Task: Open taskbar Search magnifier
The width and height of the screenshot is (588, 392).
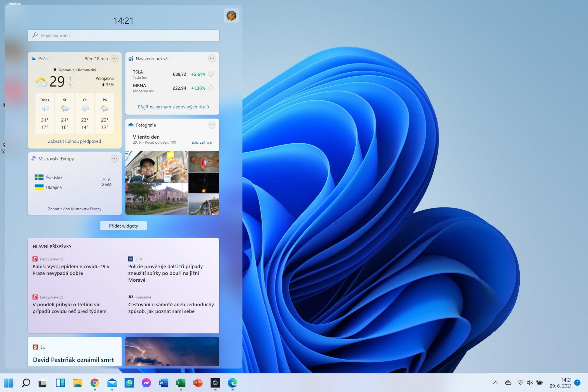Action: (x=26, y=383)
